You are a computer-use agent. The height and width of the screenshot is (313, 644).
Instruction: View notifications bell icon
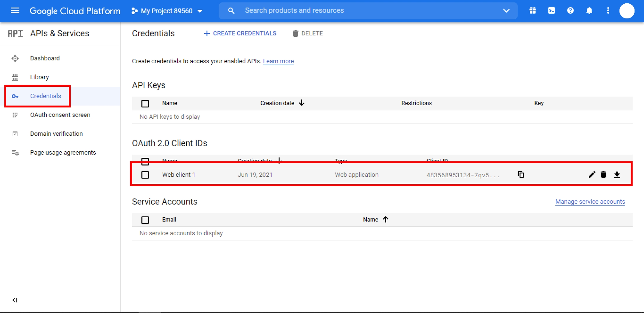[589, 11]
